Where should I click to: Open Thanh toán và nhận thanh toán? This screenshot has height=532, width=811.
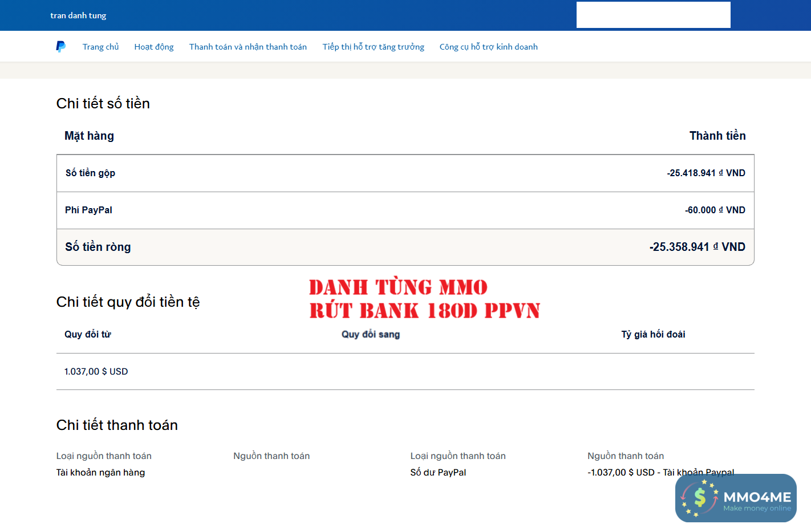(x=248, y=47)
